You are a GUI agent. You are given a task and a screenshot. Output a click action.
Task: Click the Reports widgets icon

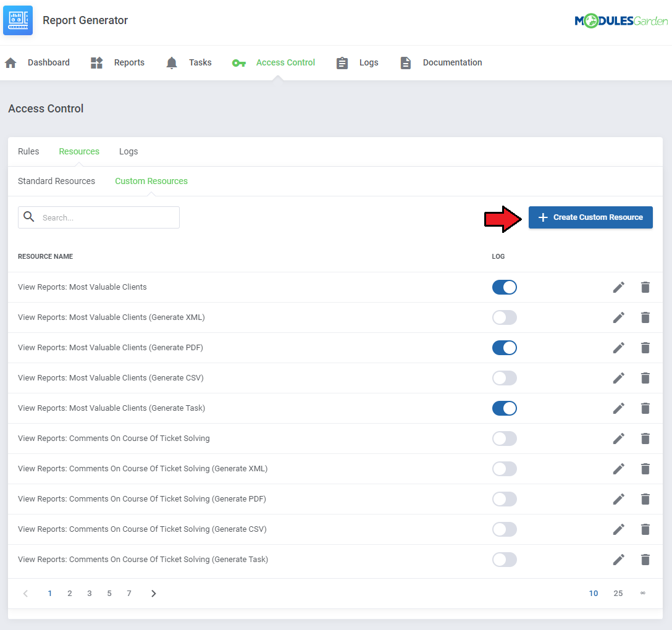coord(97,63)
